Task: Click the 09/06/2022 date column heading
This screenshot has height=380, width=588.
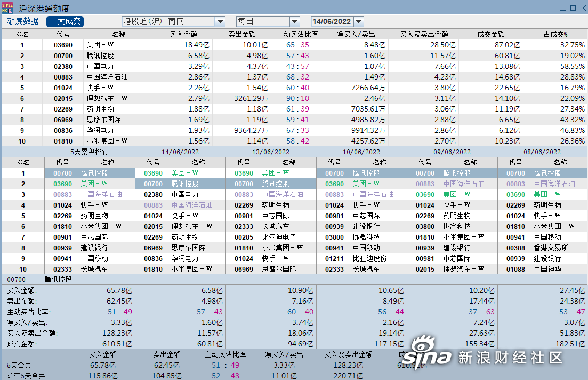Action: tap(452, 152)
